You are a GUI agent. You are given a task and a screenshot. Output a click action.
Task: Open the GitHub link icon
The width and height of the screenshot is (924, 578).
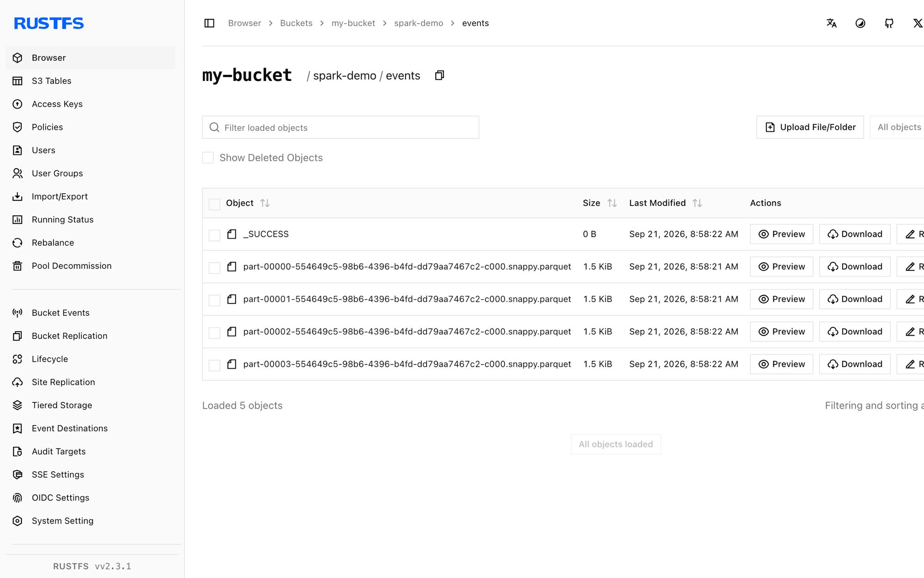pyautogui.click(x=889, y=23)
